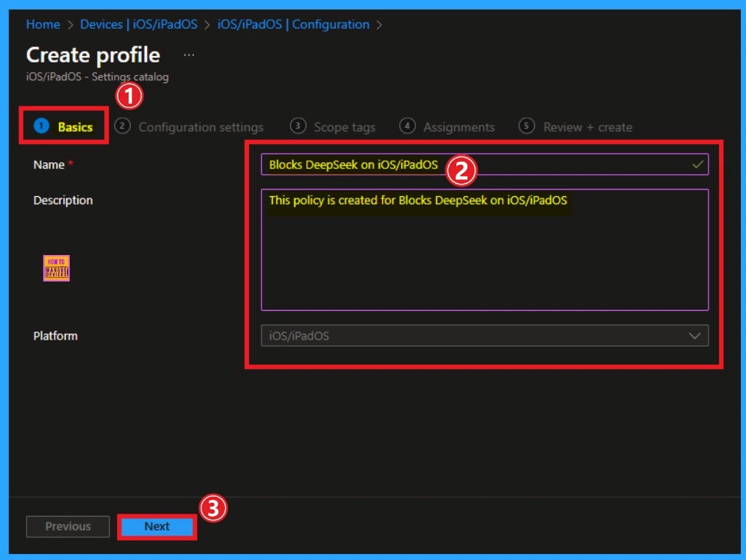Screen dimensions: 746x560
Task: Click the iOS/iPadOS platform value
Action: click(x=299, y=336)
